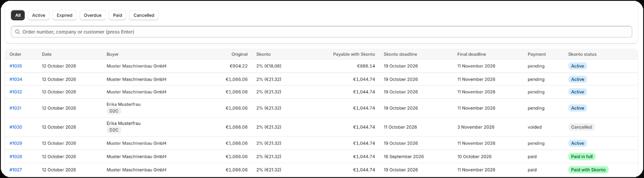The height and width of the screenshot is (178, 644).
Task: Open order #1031
Action: 16,108
